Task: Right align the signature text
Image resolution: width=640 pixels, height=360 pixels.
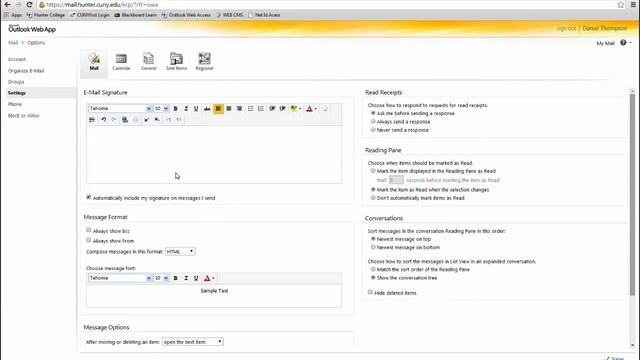Action: pyautogui.click(x=239, y=109)
